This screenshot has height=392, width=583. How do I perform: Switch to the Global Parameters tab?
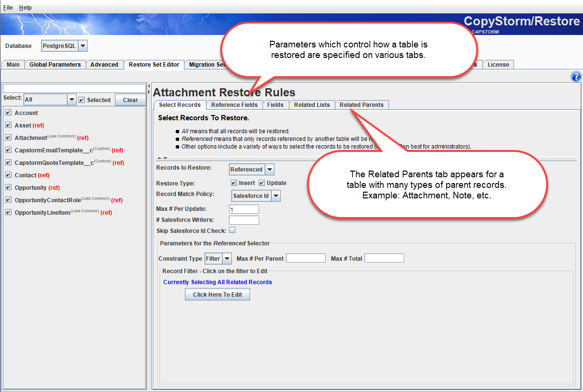point(56,65)
